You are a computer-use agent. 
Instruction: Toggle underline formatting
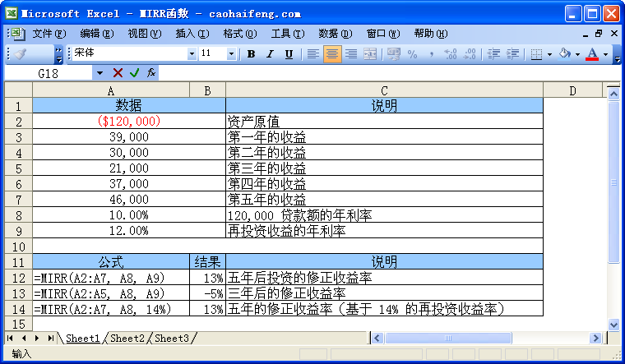click(x=289, y=54)
